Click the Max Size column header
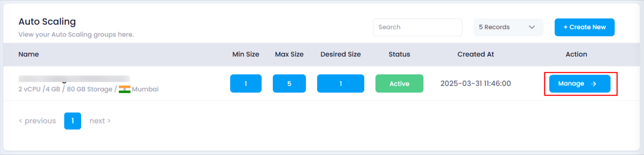Viewport: 644px width, 155px height. [x=289, y=54]
